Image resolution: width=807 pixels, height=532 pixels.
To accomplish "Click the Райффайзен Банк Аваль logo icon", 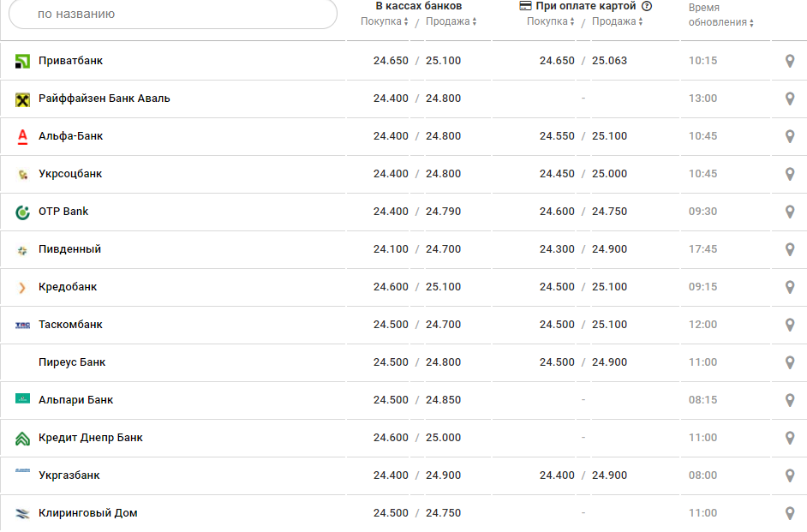I will 23,99.
